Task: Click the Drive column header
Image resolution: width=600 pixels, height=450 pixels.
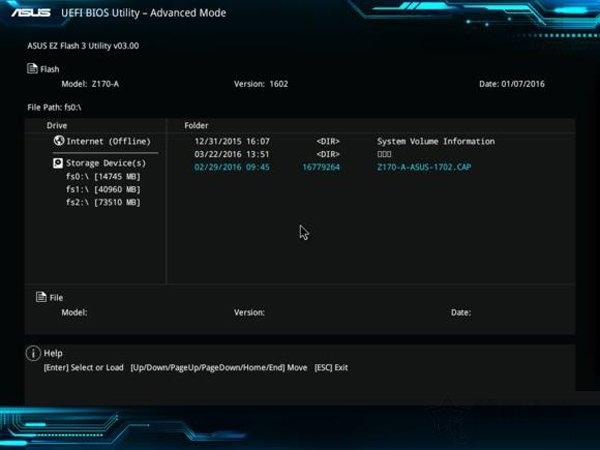Action: (x=57, y=125)
